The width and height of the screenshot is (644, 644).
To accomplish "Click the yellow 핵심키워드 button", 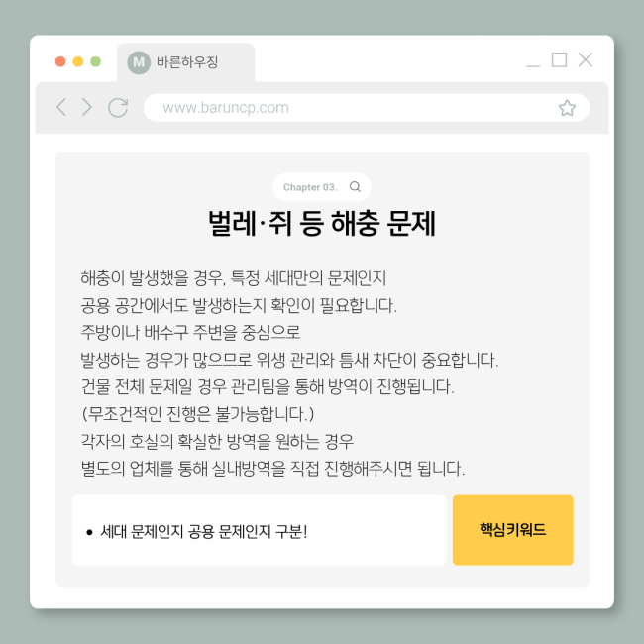I will click(x=512, y=530).
